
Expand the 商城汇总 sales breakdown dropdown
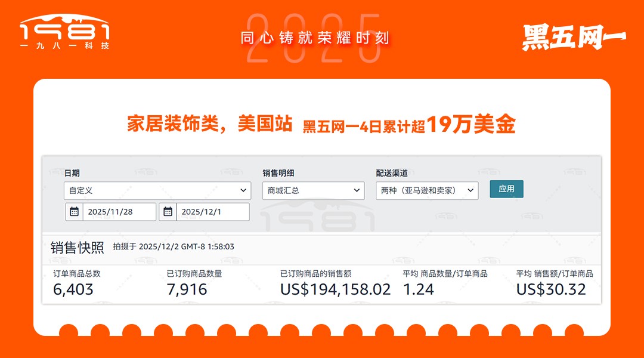tap(313, 190)
